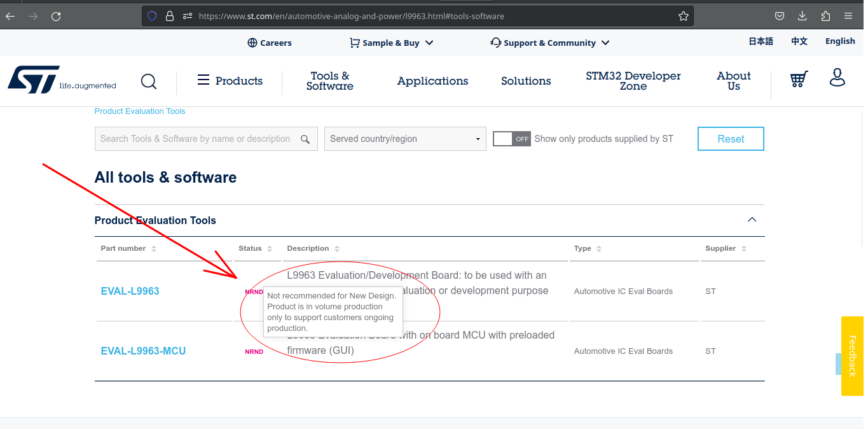Open the user account icon
The image size is (868, 429).
point(837,78)
